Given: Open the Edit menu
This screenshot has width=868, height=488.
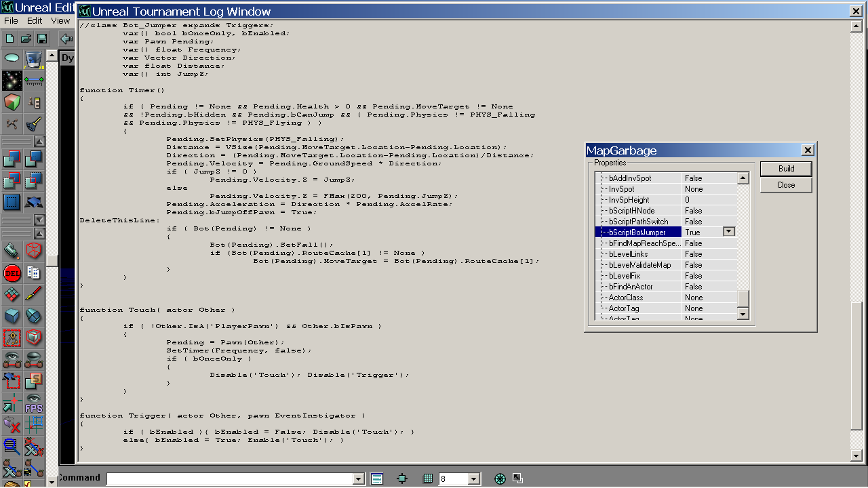Looking at the screenshot, I should (x=35, y=21).
